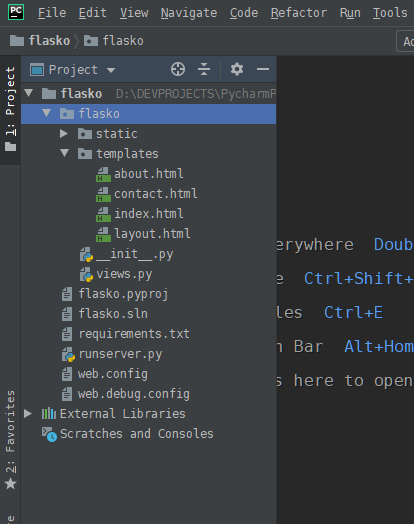Select web.config file
414x524 pixels.
pyautogui.click(x=149, y=374)
